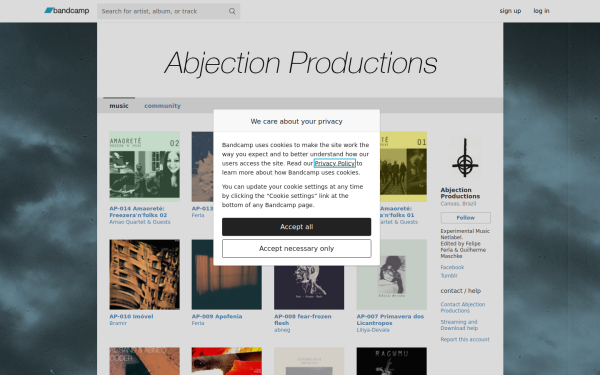
Task: Open the Tumblr link
Action: pyautogui.click(x=449, y=276)
